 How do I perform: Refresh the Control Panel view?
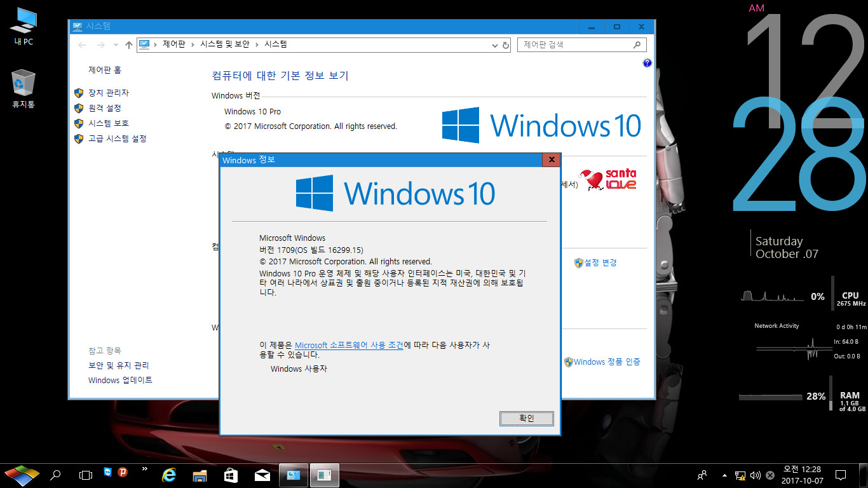(x=506, y=45)
